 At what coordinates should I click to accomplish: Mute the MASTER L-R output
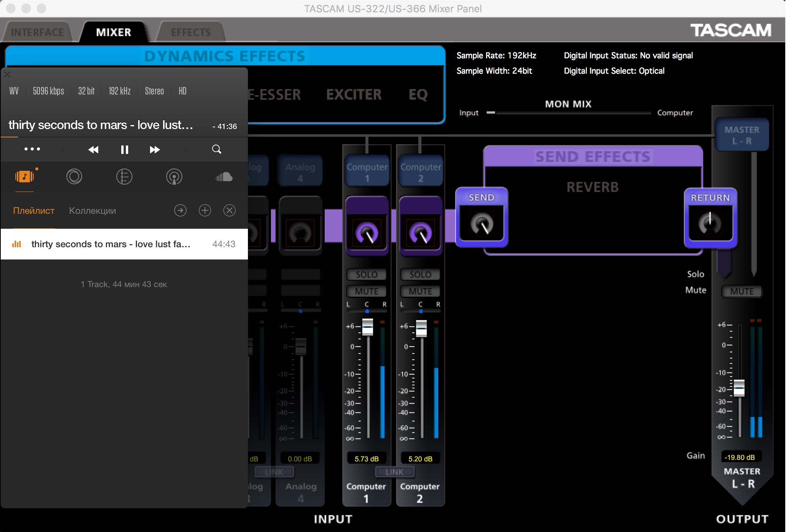(741, 291)
